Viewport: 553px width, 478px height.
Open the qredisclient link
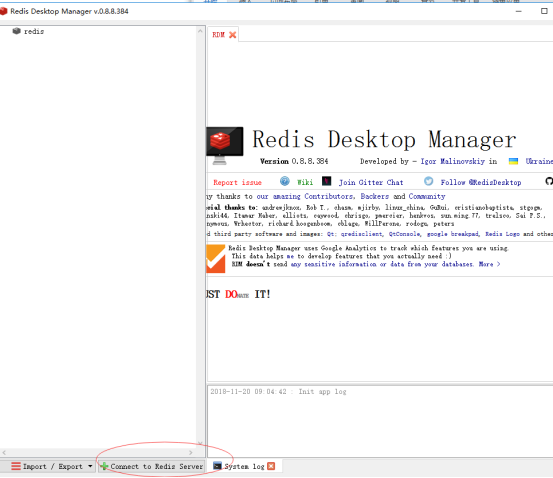pos(361,234)
